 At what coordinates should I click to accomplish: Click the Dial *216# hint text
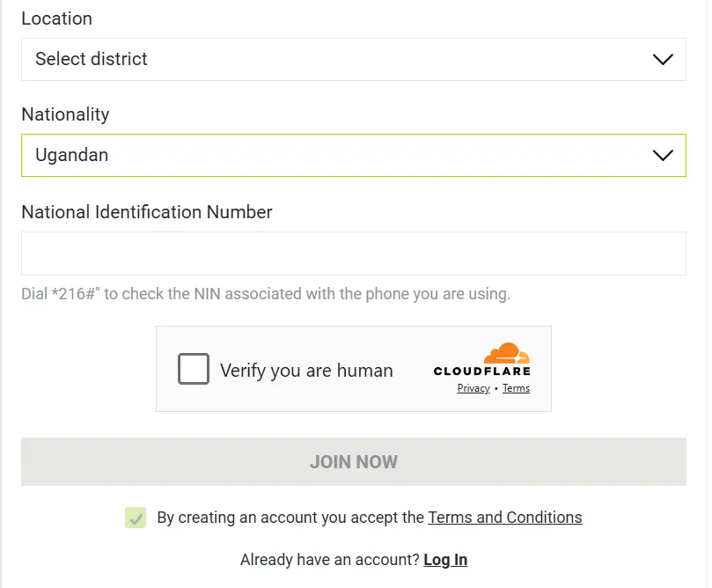[x=266, y=294]
